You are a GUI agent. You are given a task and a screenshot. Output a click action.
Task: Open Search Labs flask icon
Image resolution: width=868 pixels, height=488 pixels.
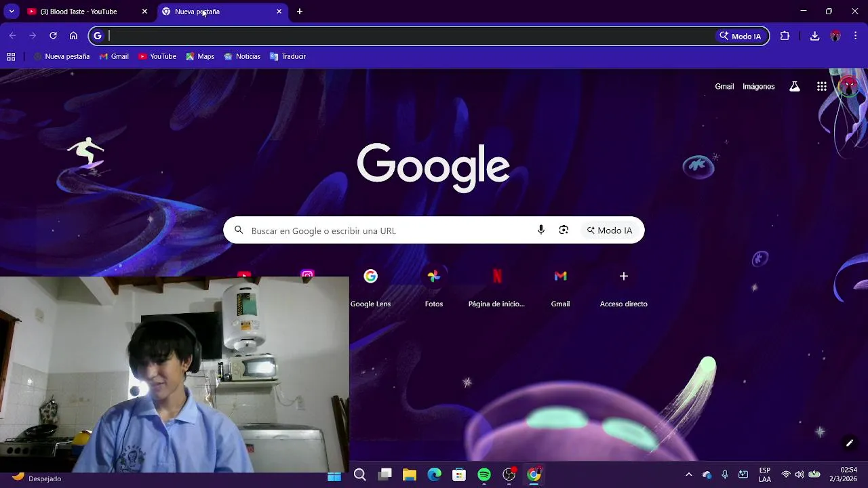pyautogui.click(x=795, y=87)
